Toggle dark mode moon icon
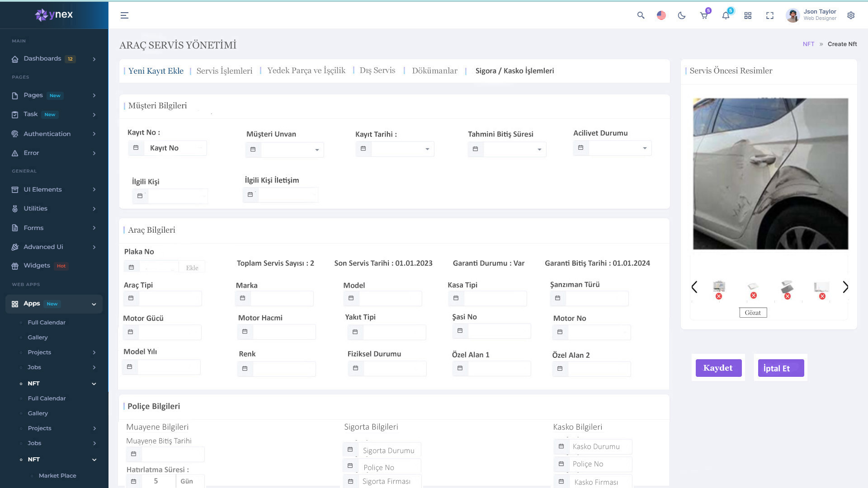 (x=682, y=15)
